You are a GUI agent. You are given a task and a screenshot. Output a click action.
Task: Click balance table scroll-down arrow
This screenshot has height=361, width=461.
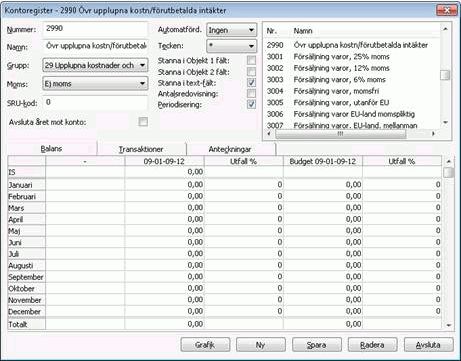pos(449,325)
